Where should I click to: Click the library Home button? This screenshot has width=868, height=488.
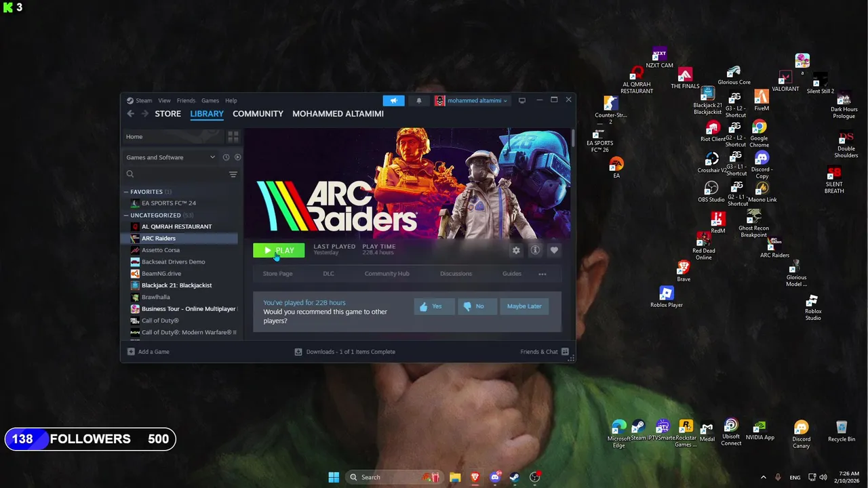pyautogui.click(x=172, y=137)
